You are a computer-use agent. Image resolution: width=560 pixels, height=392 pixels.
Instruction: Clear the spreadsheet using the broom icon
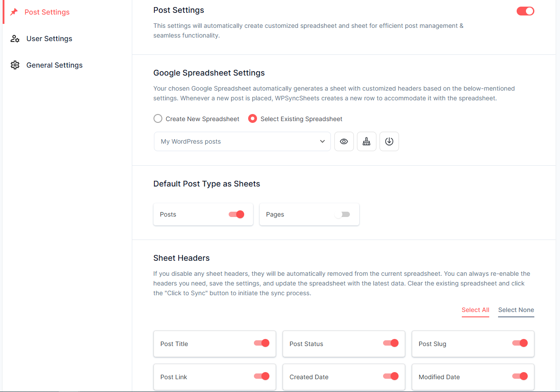click(366, 141)
